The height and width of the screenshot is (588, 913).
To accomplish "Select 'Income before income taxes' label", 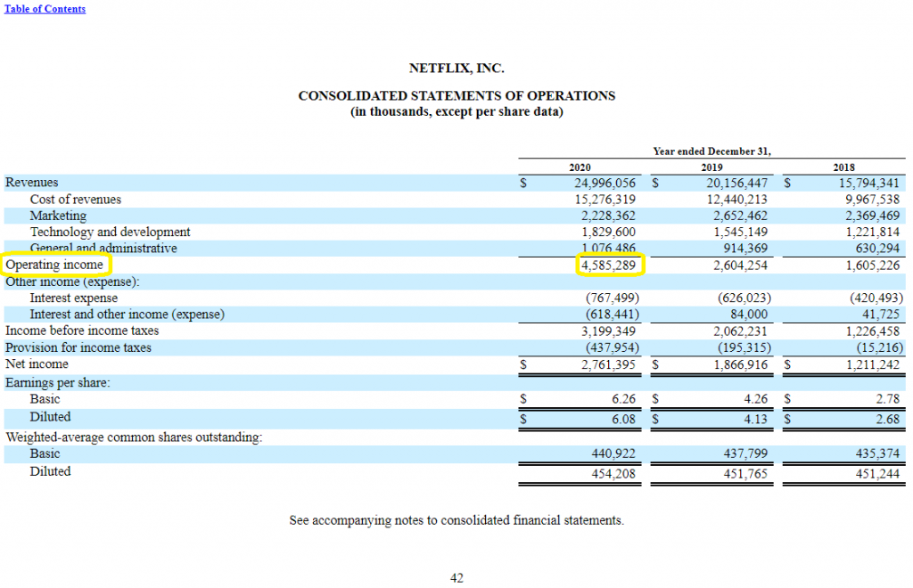I will coord(82,331).
